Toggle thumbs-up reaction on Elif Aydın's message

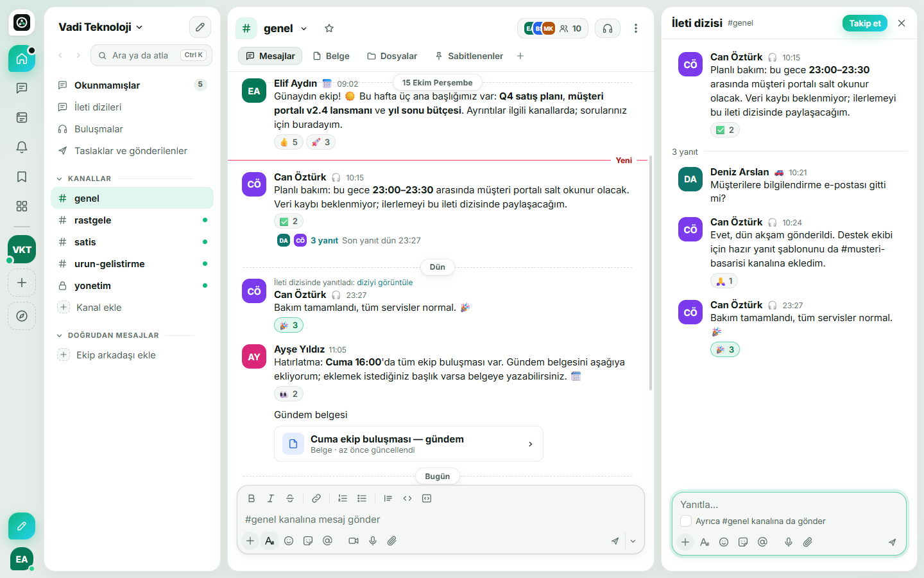(x=289, y=143)
